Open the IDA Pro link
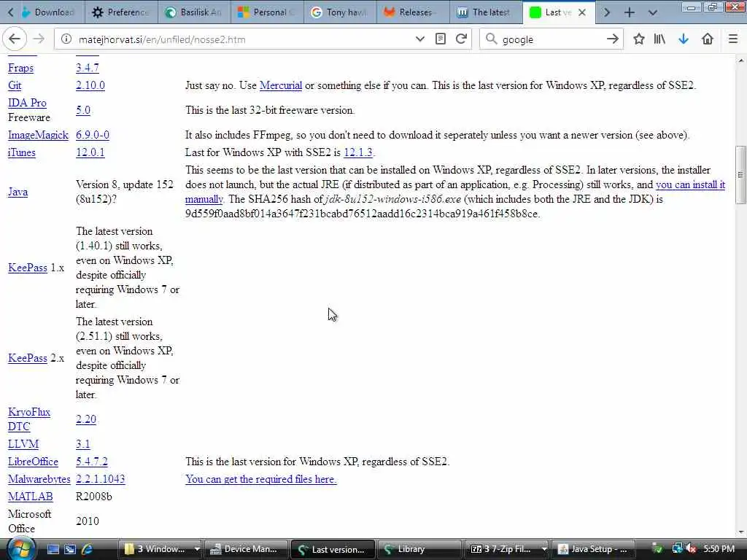 pyautogui.click(x=27, y=103)
